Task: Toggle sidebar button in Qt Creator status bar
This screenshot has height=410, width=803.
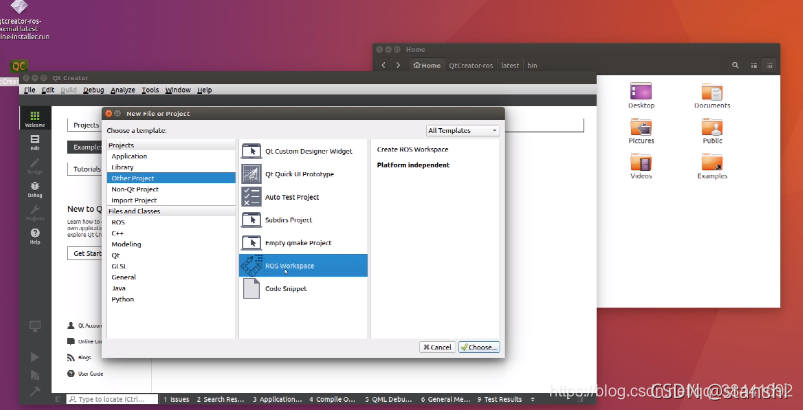Action: coord(58,399)
